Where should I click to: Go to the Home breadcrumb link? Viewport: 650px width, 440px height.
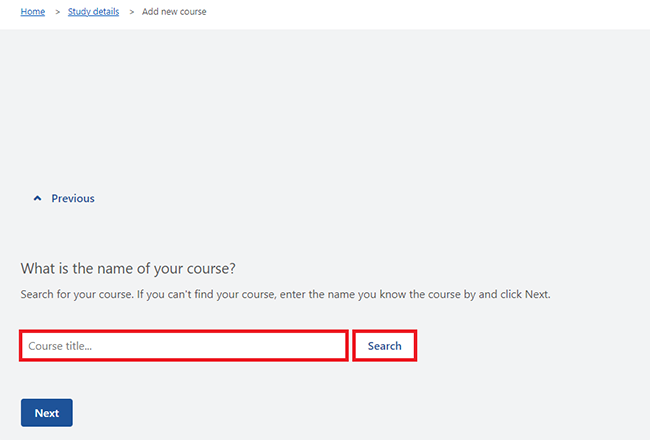[33, 12]
